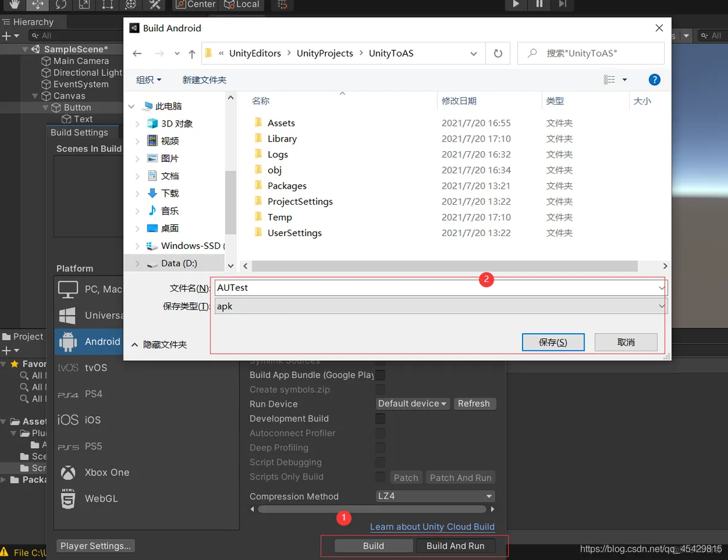Select 桌面 in navigation pane
Viewport: 728px width, 560px height.
(170, 229)
